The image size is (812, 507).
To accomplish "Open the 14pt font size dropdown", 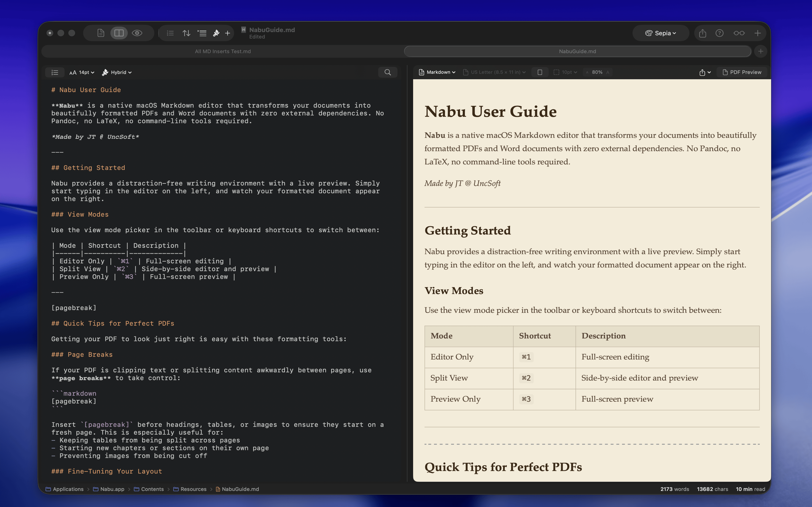I will pyautogui.click(x=82, y=72).
